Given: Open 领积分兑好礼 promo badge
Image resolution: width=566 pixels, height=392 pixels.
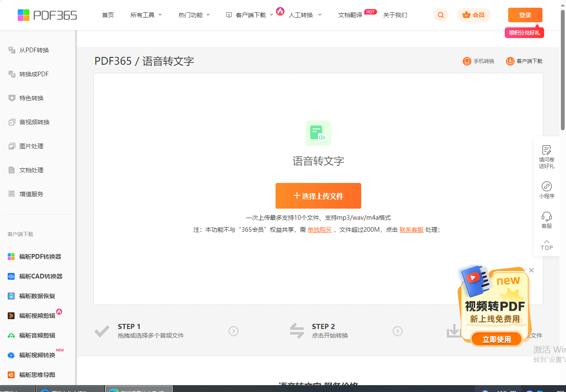Looking at the screenshot, I should click(x=524, y=33).
